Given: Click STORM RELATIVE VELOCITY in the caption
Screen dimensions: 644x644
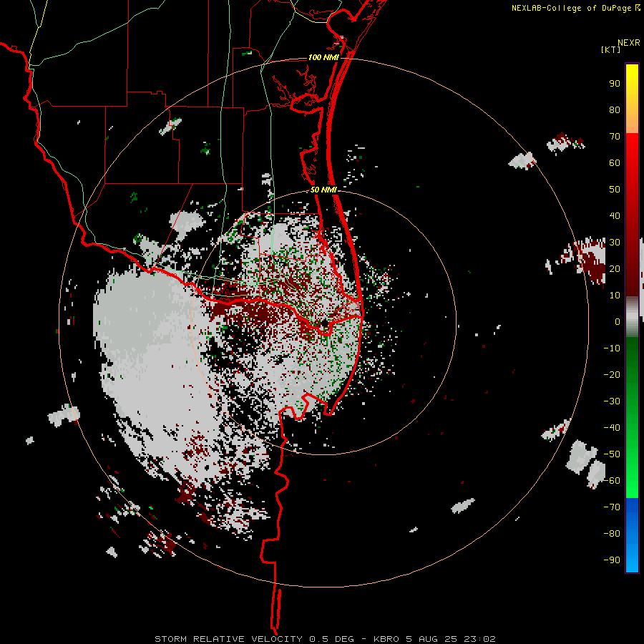Looking at the screenshot, I should [228, 639].
